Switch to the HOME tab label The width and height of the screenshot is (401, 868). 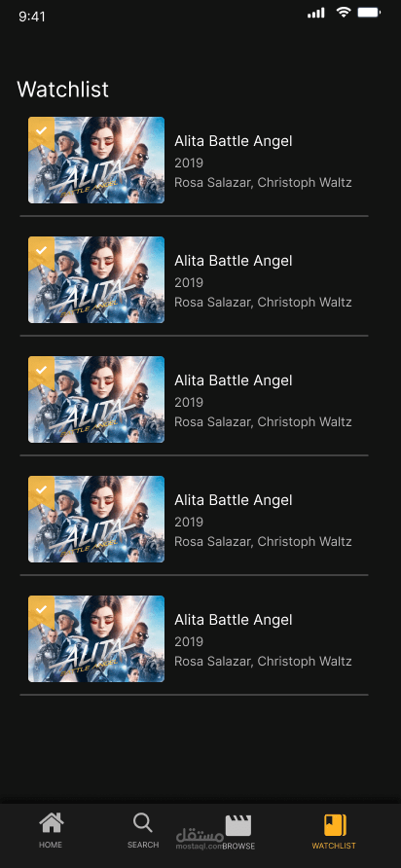51,845
